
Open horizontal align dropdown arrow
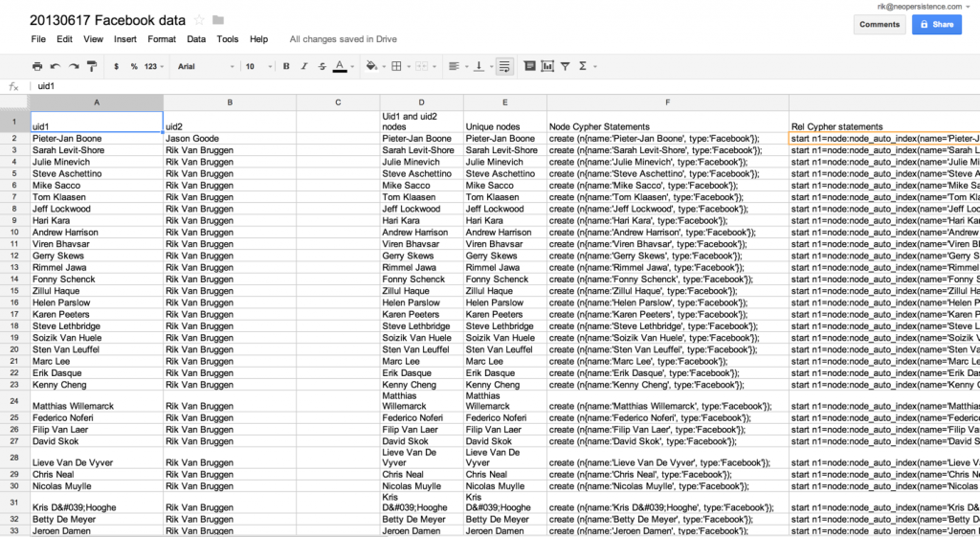466,67
